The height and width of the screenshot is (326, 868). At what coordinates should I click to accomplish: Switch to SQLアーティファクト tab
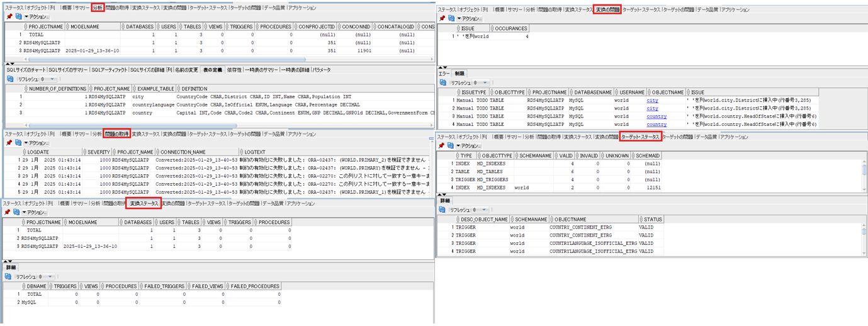click(x=110, y=70)
